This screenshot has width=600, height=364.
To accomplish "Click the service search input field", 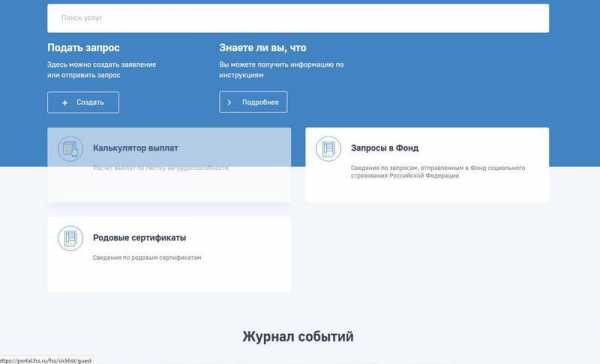I will coord(298,18).
